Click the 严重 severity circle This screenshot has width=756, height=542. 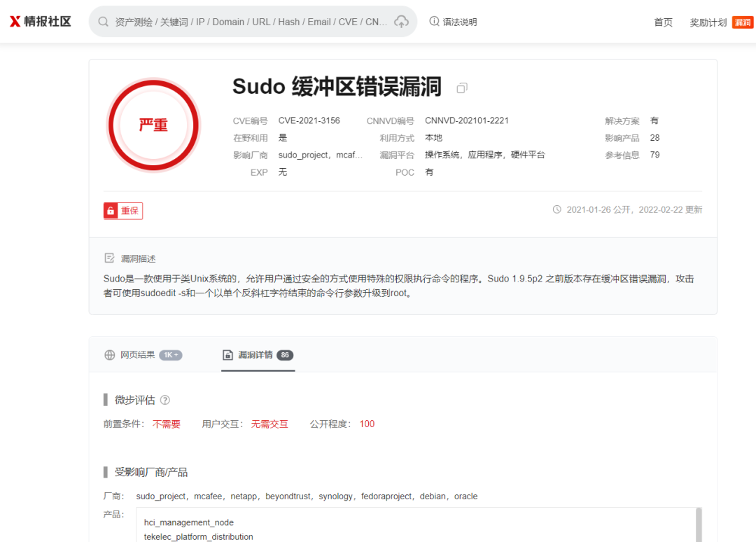tap(153, 125)
